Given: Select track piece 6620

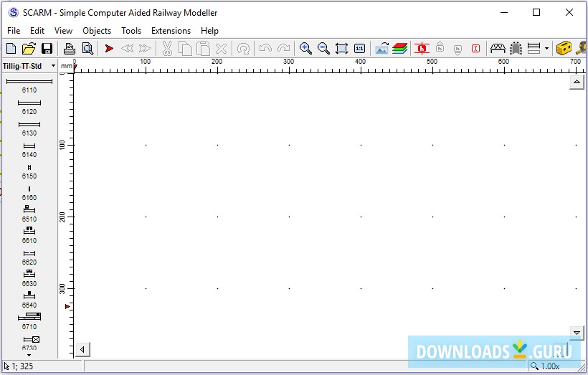Looking at the screenshot, I should (x=29, y=257).
